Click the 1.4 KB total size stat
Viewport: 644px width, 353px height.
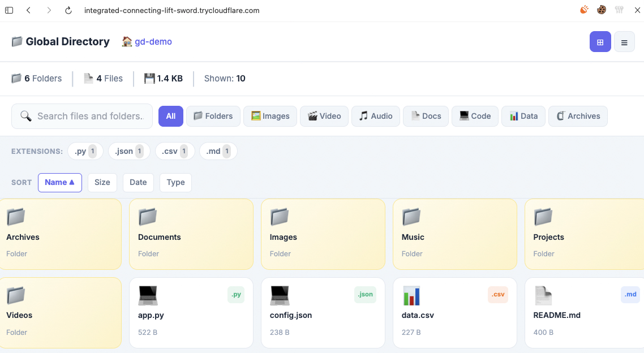(163, 79)
